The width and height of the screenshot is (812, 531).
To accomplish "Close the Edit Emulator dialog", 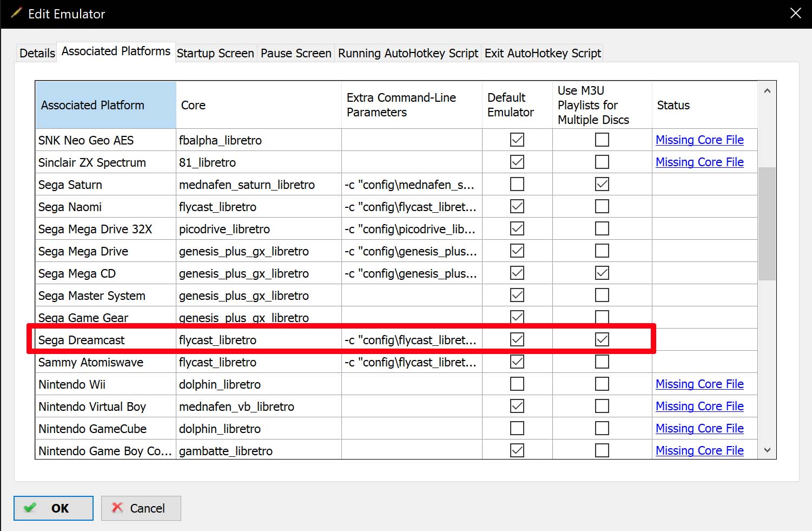I will (795, 13).
